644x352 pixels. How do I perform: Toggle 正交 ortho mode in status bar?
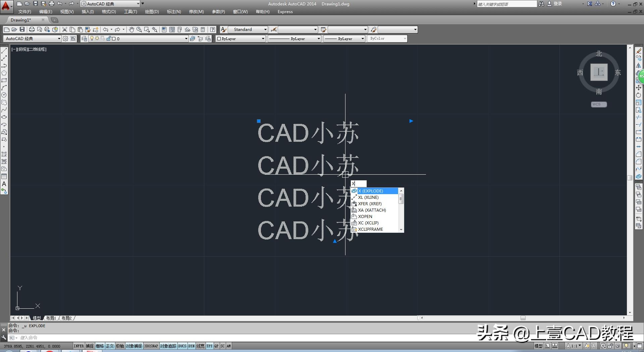click(x=110, y=346)
